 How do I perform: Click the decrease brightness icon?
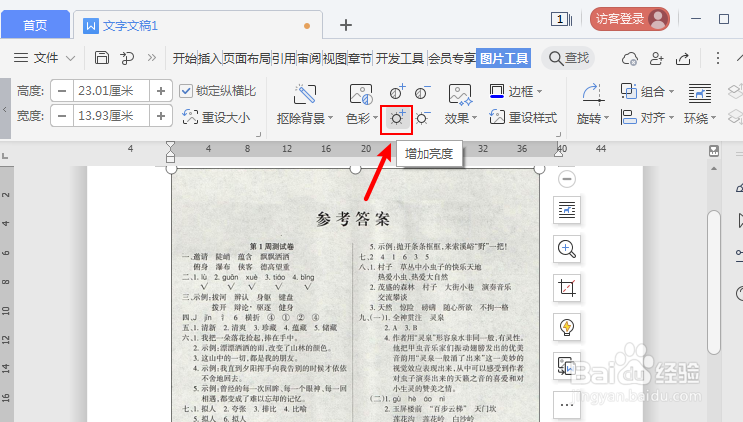click(x=422, y=118)
